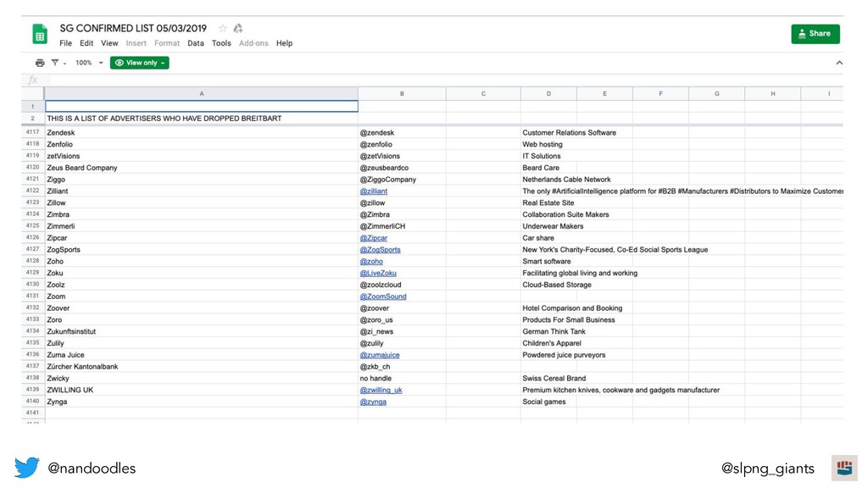Open the @zumajuice link
The height and width of the screenshot is (488, 868).
380,355
